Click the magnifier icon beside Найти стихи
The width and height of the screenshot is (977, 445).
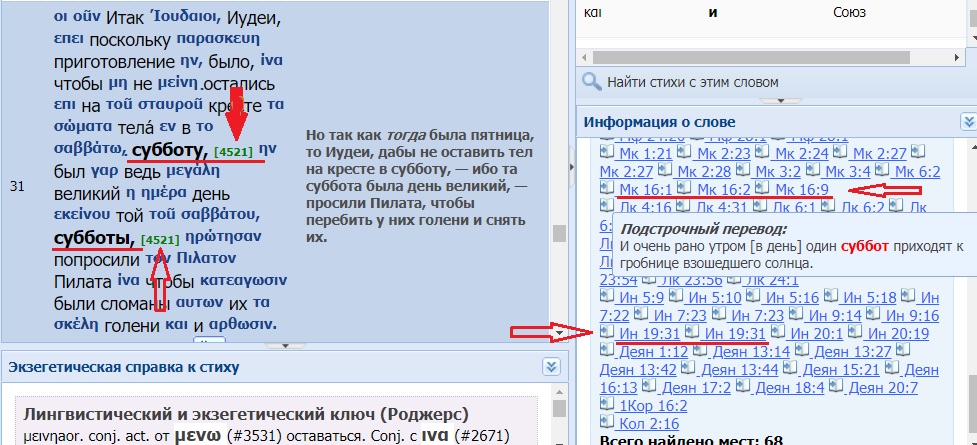pyautogui.click(x=591, y=81)
